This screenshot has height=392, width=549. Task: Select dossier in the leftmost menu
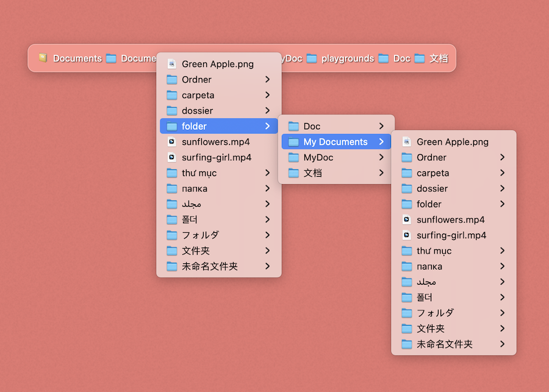tap(198, 110)
